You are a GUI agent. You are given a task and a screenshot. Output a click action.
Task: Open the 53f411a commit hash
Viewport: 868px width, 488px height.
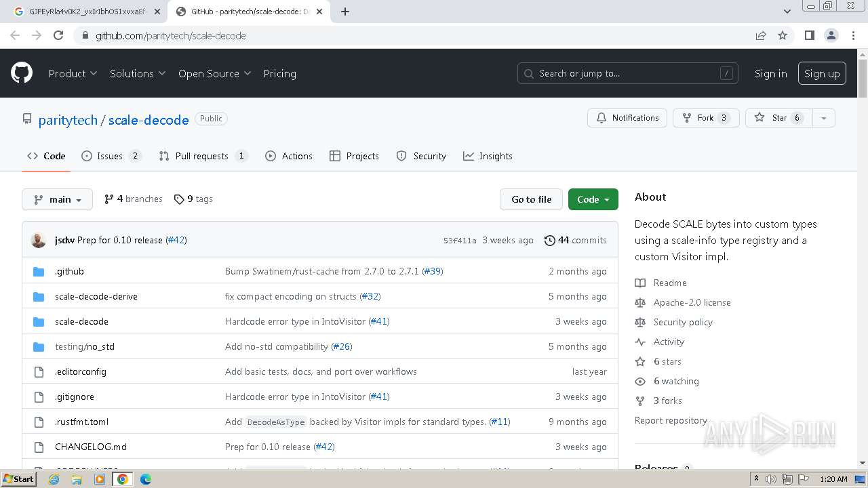460,241
